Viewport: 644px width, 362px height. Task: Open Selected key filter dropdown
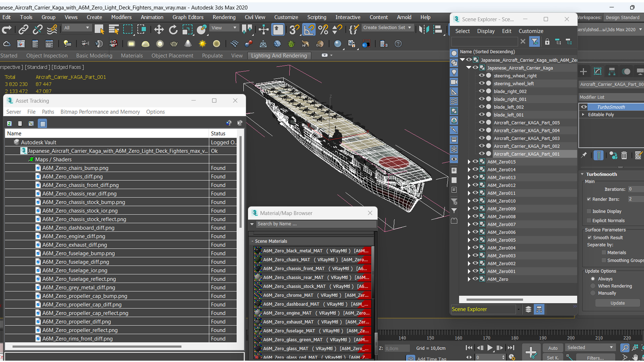(590, 348)
